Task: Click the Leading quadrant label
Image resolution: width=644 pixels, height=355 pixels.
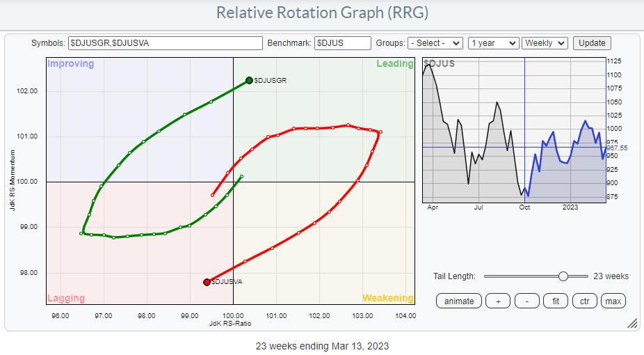Action: click(395, 63)
